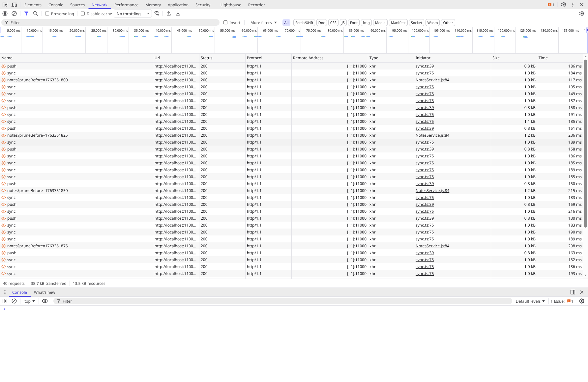This screenshot has height=382, width=588.
Task: Click the network Filter text field
Action: click(x=112, y=22)
